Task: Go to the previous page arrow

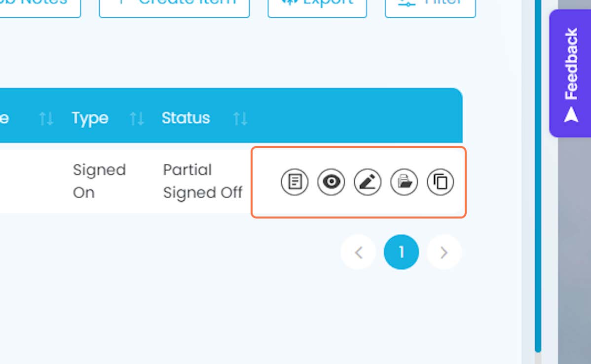Action: (359, 252)
